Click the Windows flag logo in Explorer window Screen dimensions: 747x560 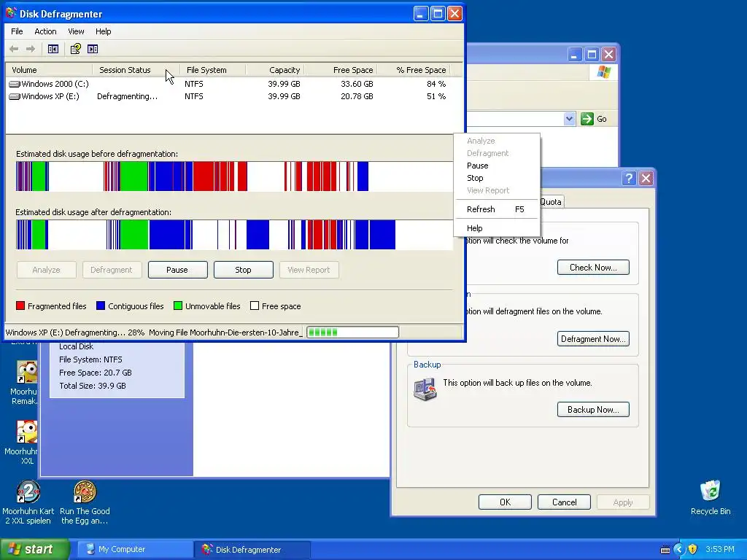tap(603, 72)
